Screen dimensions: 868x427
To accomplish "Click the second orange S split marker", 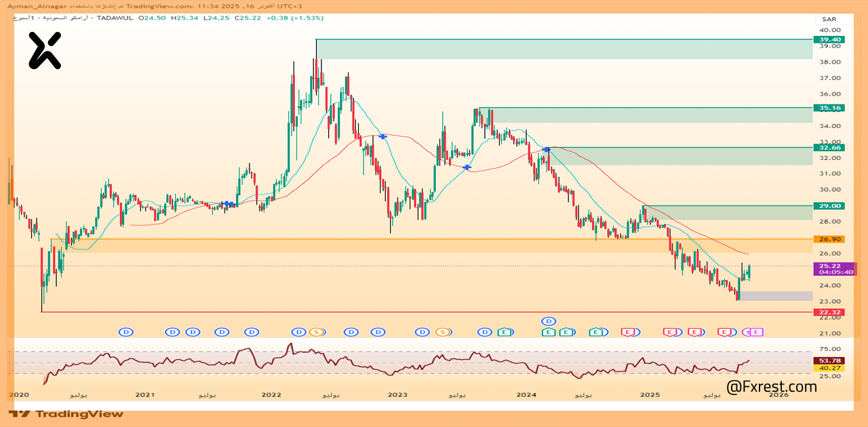I will tap(443, 332).
